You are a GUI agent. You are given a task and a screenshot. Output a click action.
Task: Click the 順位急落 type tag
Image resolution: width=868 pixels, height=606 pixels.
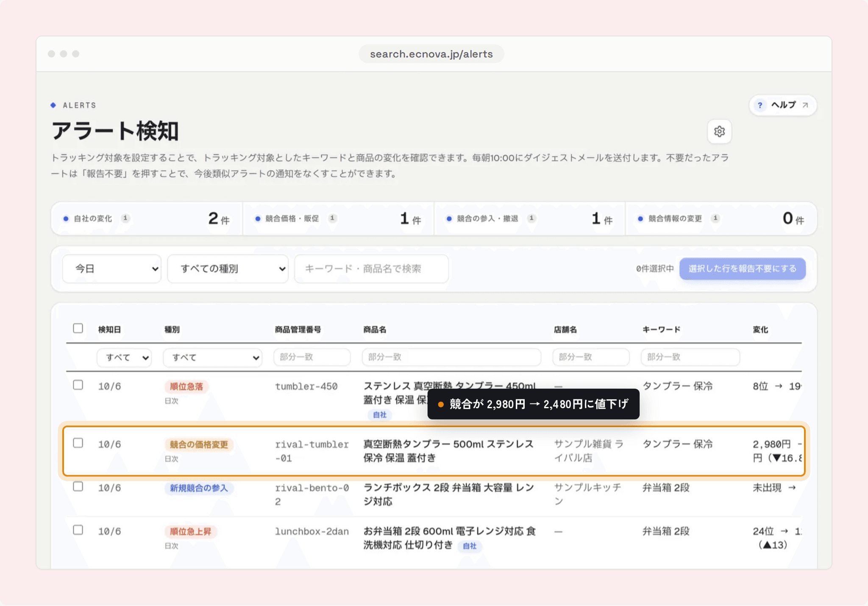pos(186,386)
